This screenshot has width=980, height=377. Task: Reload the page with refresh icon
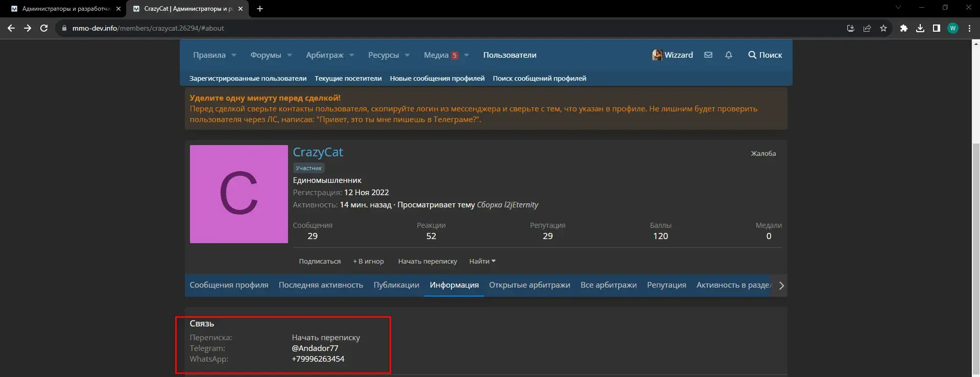[x=44, y=28]
